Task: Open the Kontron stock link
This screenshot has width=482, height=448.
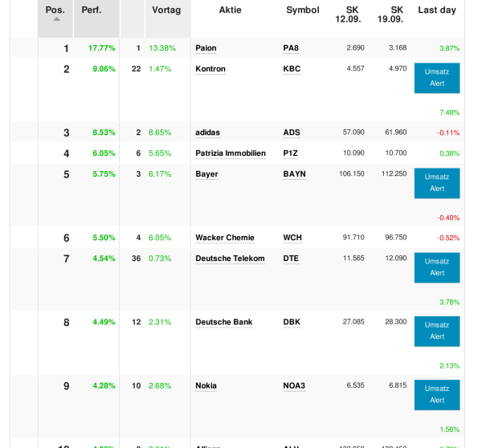Action: [210, 69]
